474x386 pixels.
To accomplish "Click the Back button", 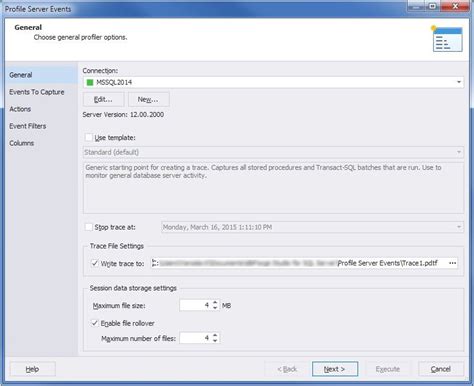I will pos(287,369).
